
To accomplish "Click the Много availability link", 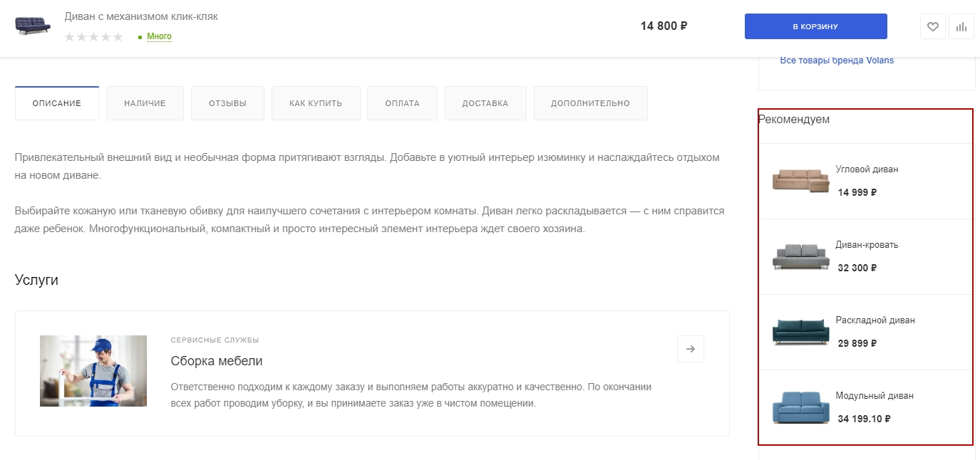I will [x=159, y=36].
